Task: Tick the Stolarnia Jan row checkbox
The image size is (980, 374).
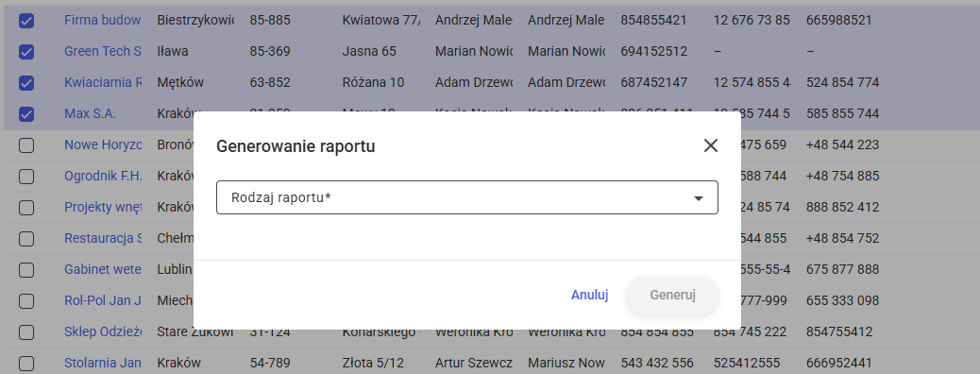Action: click(26, 364)
